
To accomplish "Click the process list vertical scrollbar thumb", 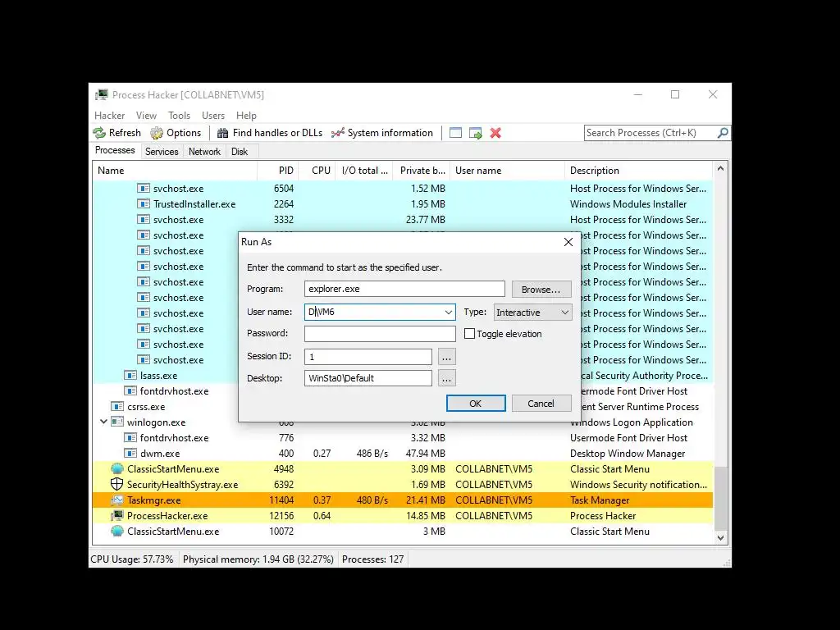I will tap(721, 498).
